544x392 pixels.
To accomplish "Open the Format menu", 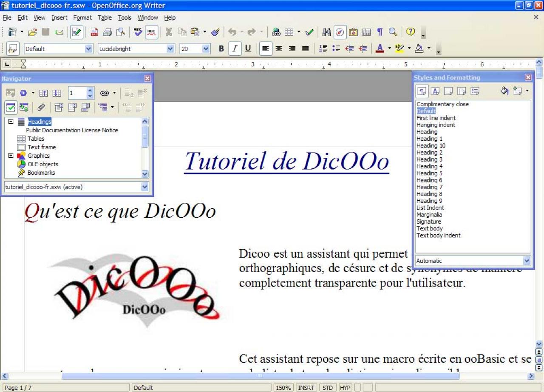I will (x=82, y=17).
